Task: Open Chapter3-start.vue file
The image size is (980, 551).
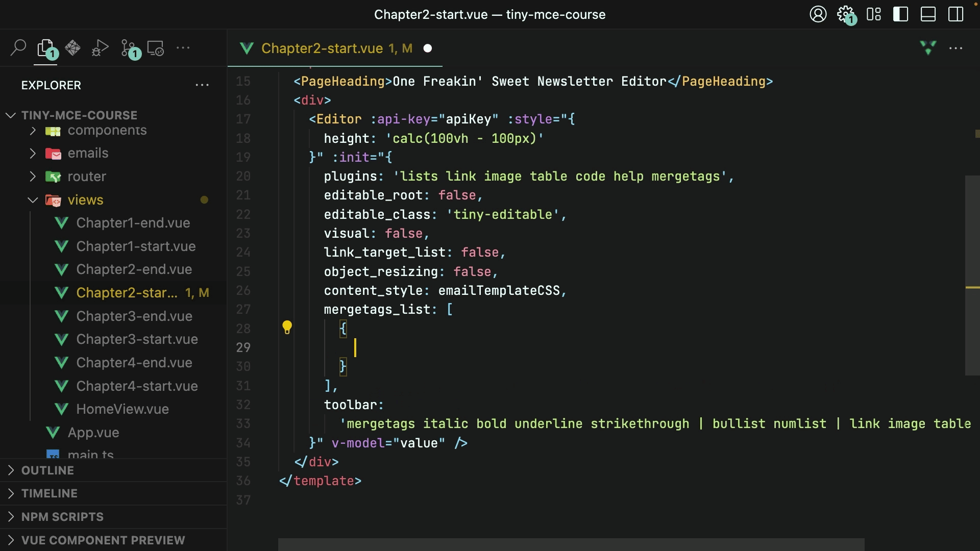Action: pyautogui.click(x=137, y=339)
